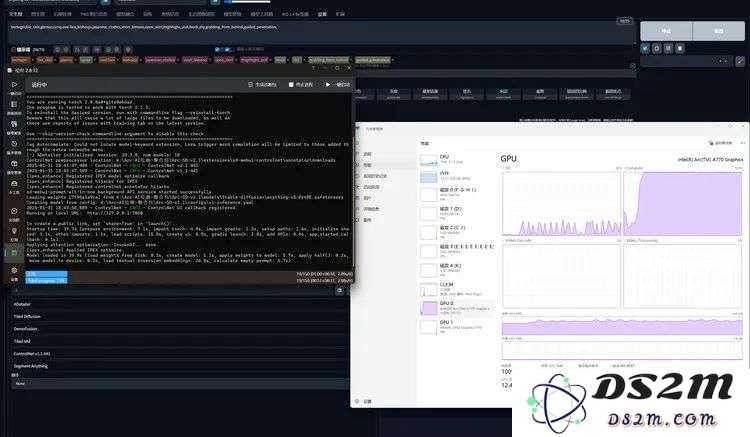Screen dimensions: 750x437
Task: Expand the ControlNet v1.1.441 accordion
Action: (x=179, y=354)
